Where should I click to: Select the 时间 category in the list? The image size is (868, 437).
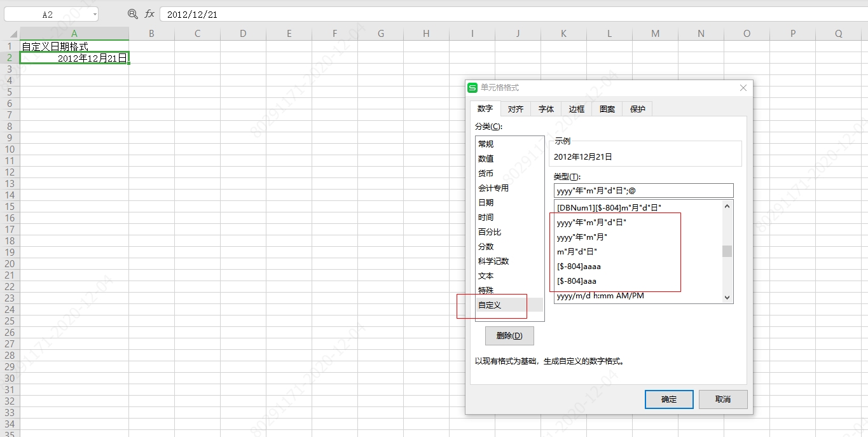[485, 217]
